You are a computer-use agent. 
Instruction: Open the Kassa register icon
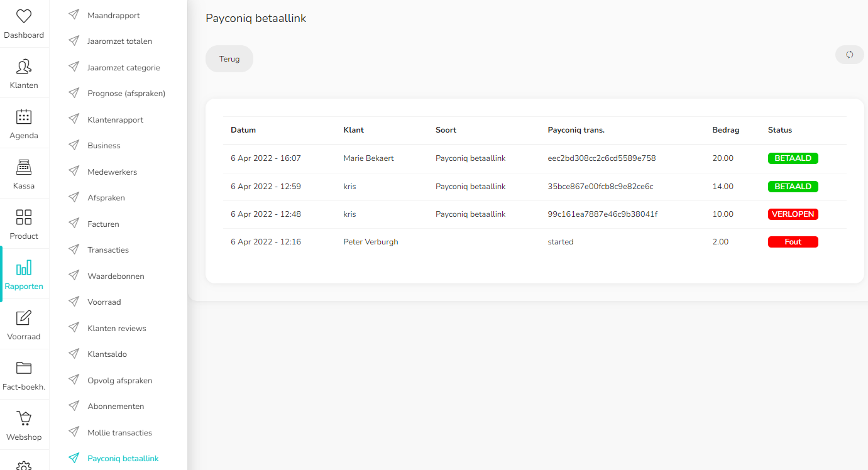pyautogui.click(x=24, y=167)
